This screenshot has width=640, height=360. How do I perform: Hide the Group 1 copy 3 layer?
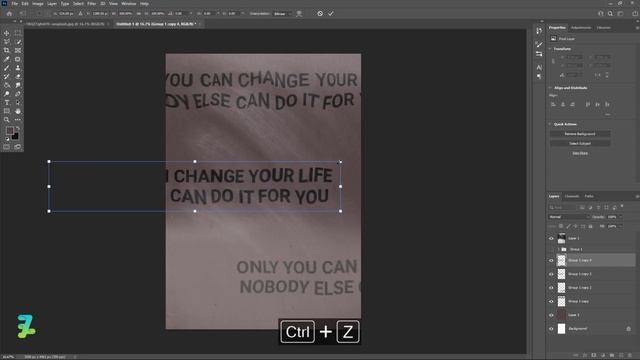pyautogui.click(x=551, y=274)
